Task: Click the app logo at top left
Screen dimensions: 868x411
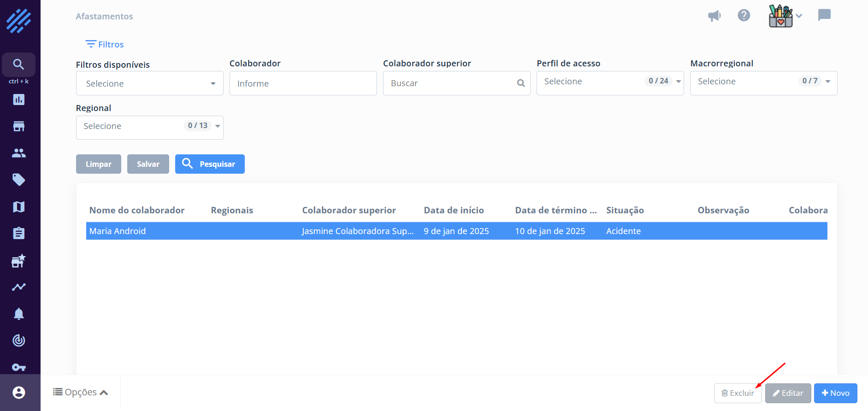Action: tap(19, 21)
